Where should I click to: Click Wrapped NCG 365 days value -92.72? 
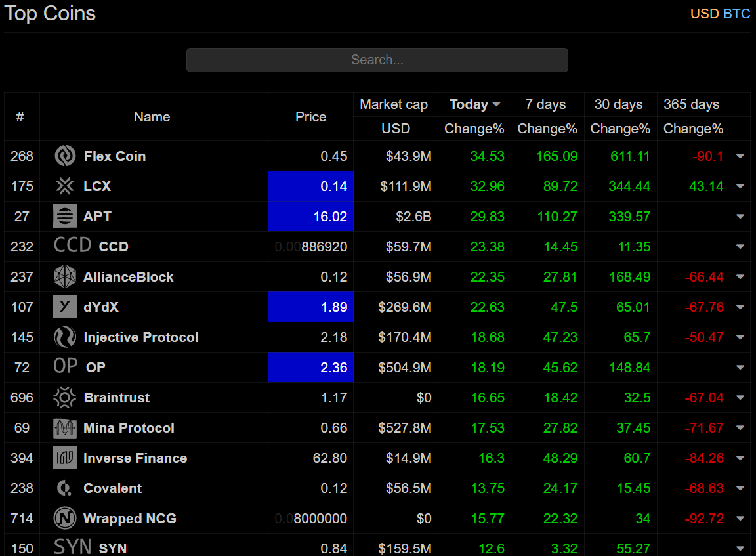[x=704, y=519]
